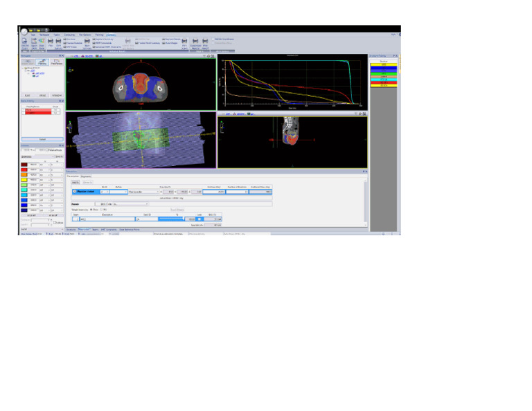Click the green structure bar in Structure Plotting
The image size is (532, 411).
click(384, 73)
